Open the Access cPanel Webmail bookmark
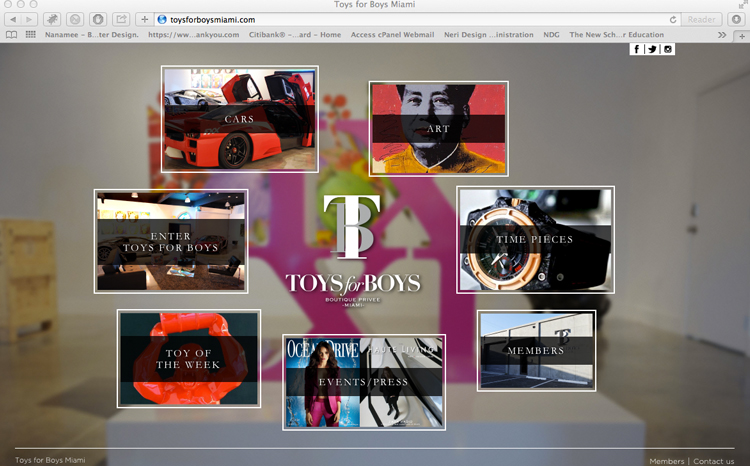Viewport: 750px width, 466px height. click(392, 34)
